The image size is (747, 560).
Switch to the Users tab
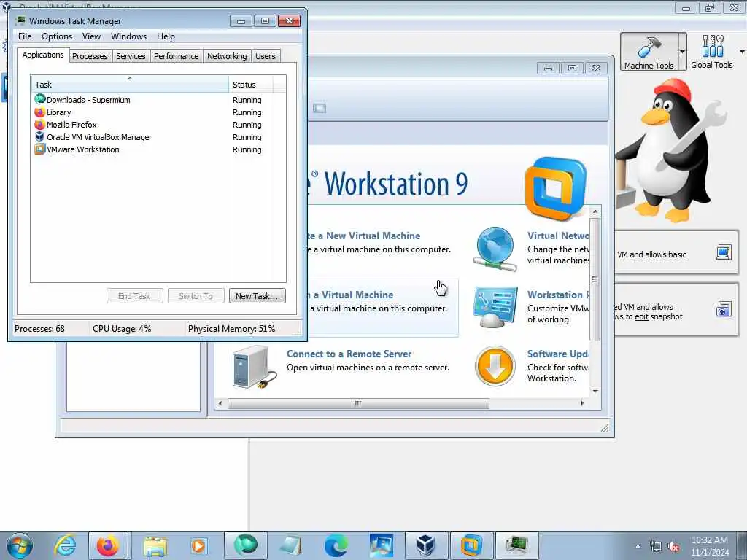tap(266, 56)
